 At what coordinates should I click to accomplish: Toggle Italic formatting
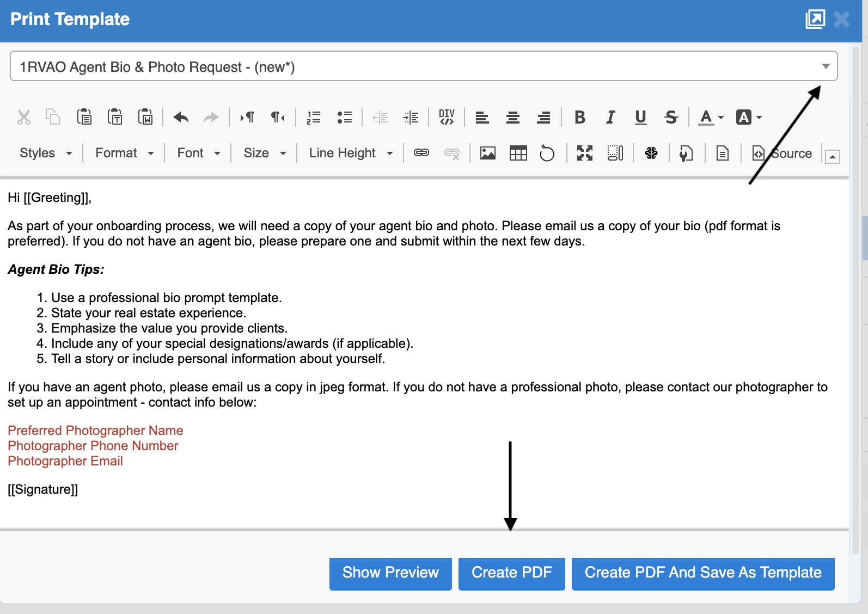tap(610, 117)
